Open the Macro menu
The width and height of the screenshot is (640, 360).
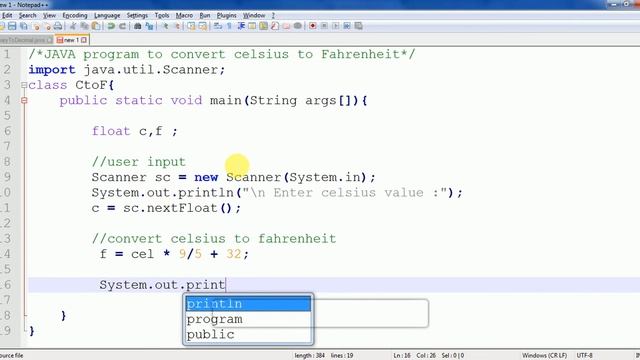[184, 16]
